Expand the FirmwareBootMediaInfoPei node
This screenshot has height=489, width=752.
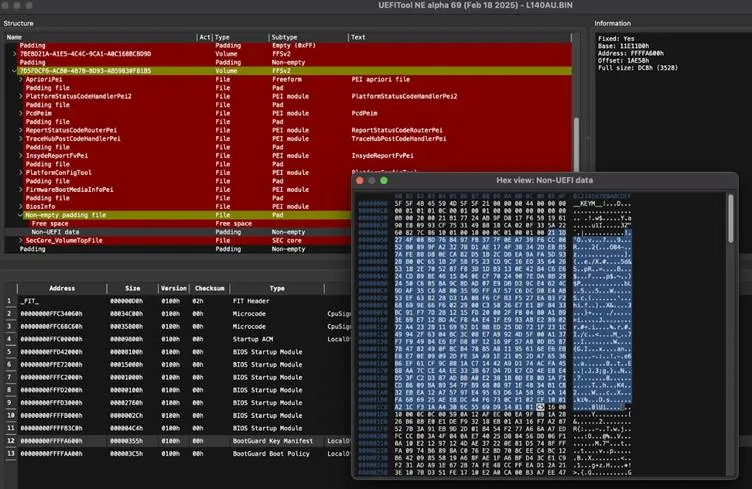pos(21,190)
